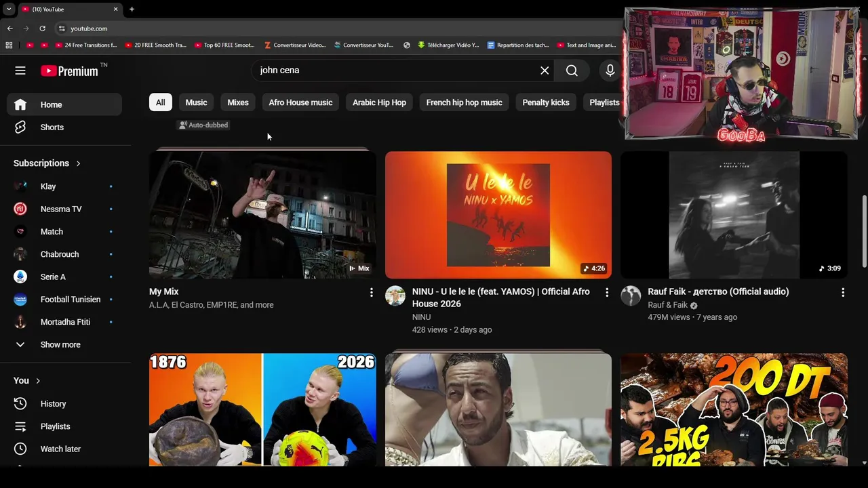
Task: Open Match subscription channel
Action: coord(64,232)
